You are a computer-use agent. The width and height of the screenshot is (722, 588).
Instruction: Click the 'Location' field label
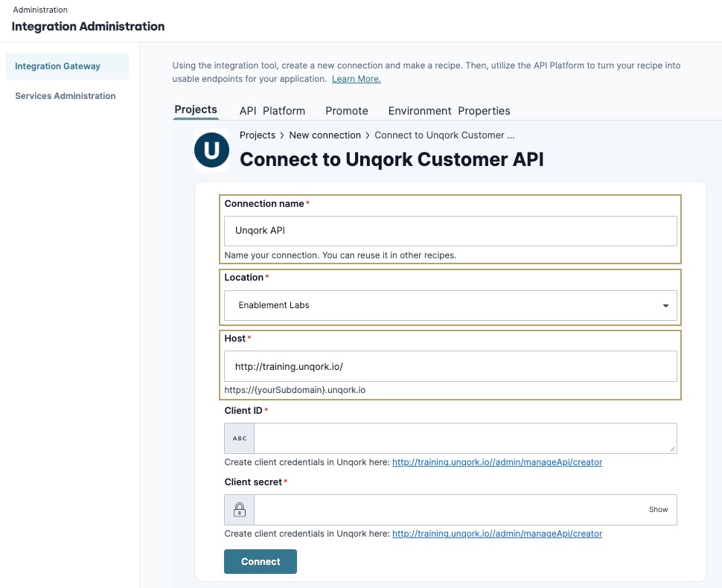tap(243, 277)
